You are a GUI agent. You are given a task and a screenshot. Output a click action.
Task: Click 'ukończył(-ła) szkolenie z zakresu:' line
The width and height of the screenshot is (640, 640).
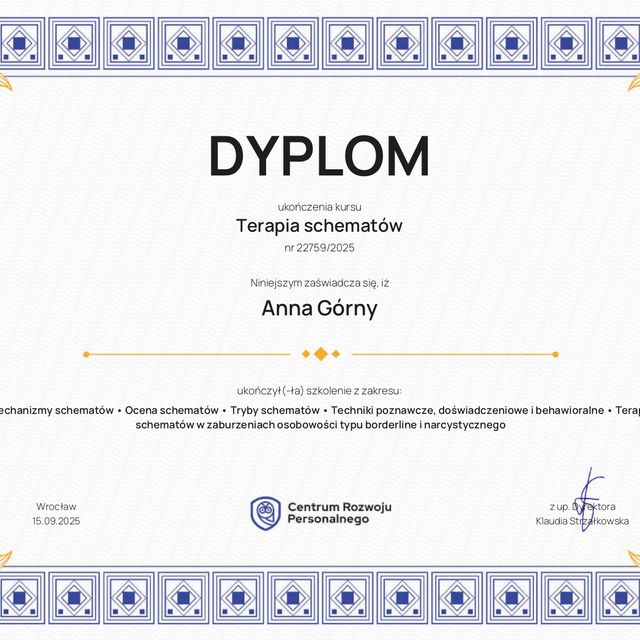pyautogui.click(x=320, y=391)
